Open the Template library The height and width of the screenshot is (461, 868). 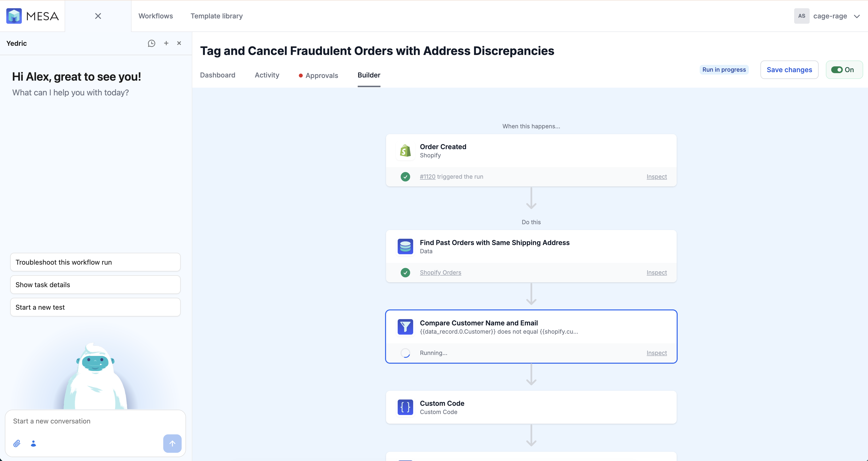[217, 16]
